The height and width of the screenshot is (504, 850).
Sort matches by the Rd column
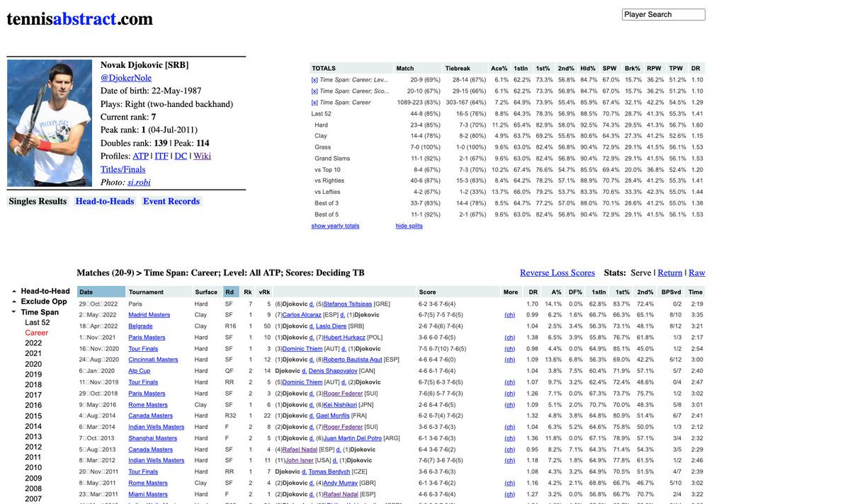click(x=230, y=292)
